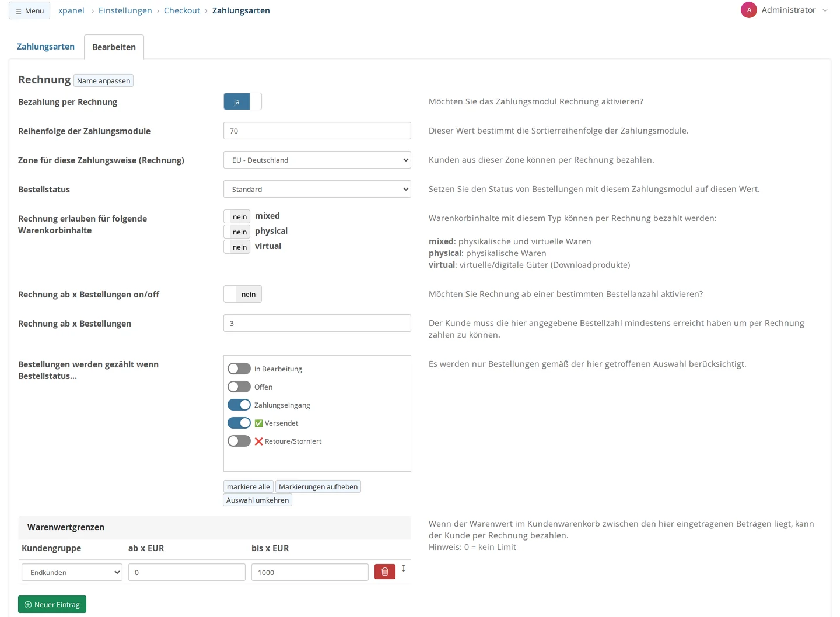Click the Neuer Eintrag button

tap(52, 604)
